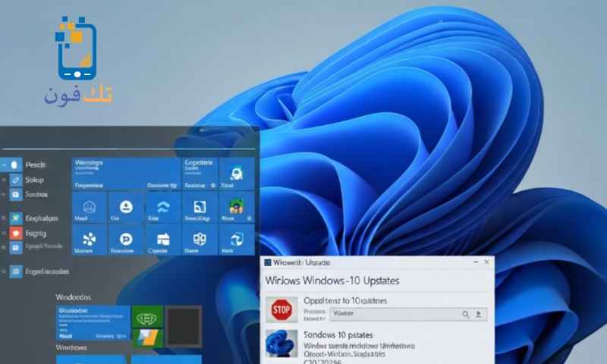This screenshot has height=364, width=607.
Task: Open the person avatar circle tile
Action: [126, 206]
